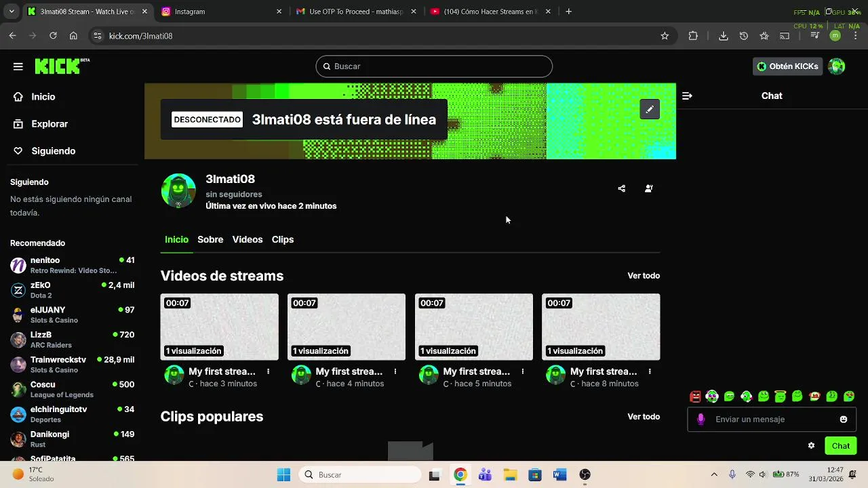Viewport: 868px width, 488px height.
Task: Edit the channel banner with pencil icon
Action: click(x=650, y=109)
